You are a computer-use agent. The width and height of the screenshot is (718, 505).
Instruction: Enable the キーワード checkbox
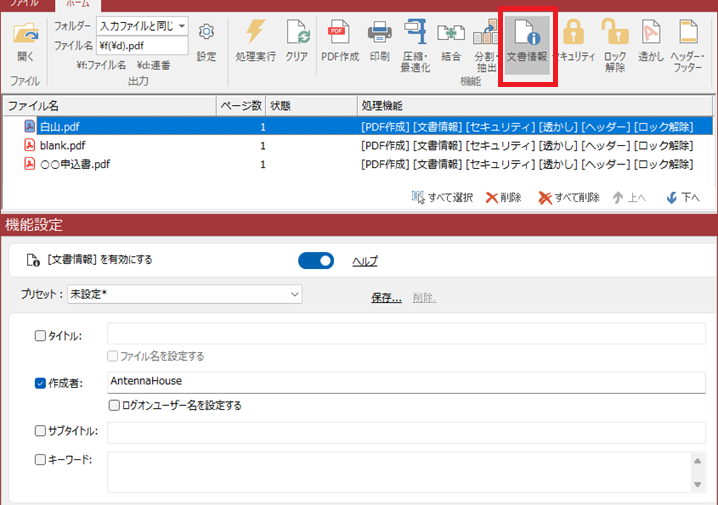40,459
